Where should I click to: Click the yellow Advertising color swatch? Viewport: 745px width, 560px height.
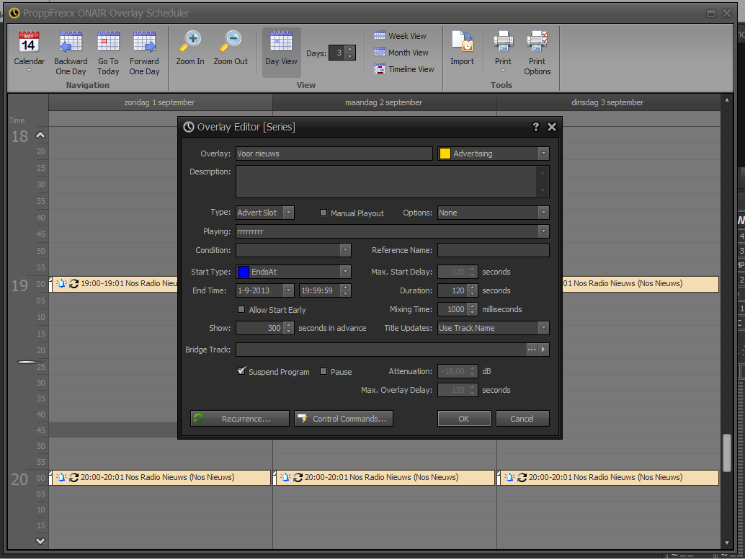(x=445, y=154)
